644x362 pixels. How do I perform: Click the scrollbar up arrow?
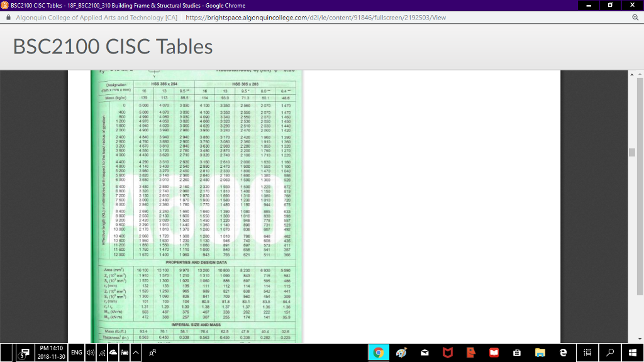click(x=631, y=74)
